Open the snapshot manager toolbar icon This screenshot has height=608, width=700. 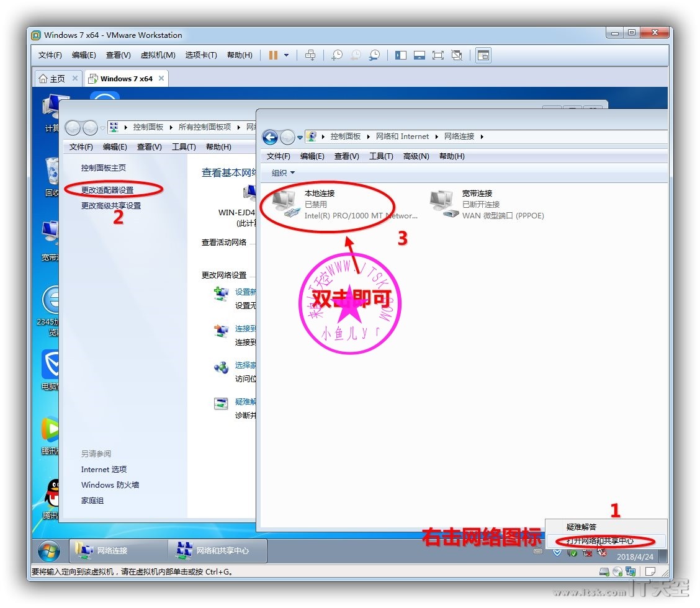coord(374,55)
